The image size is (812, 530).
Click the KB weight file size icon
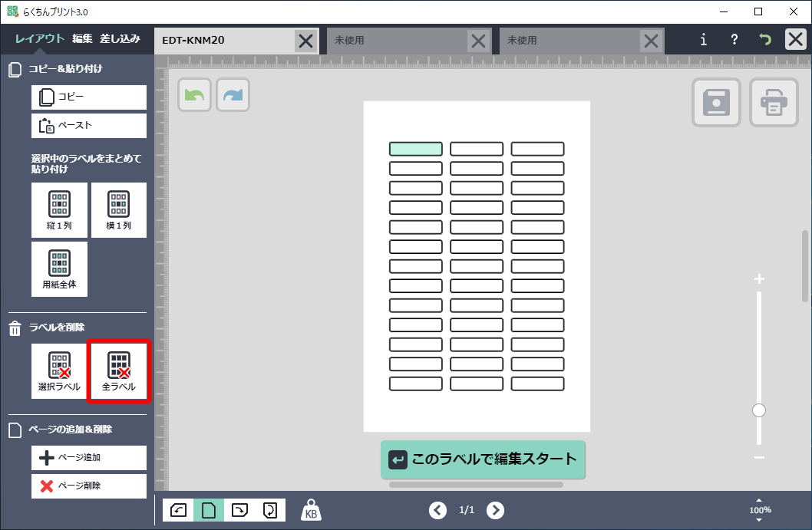tap(311, 510)
